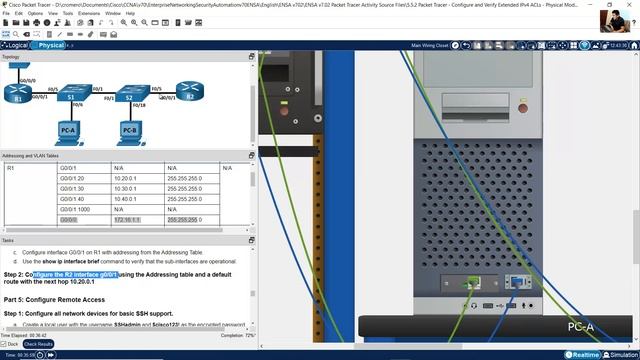
Task: Click the Print icon
Action: [37, 23]
